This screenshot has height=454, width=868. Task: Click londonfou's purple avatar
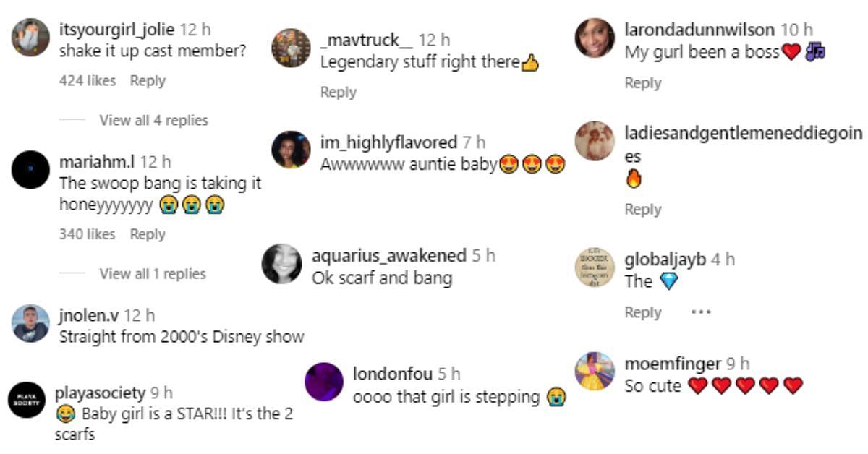coord(324,381)
